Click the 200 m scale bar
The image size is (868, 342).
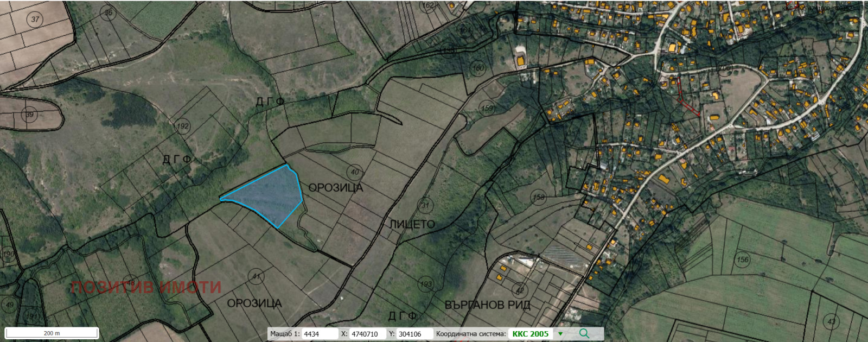(52, 333)
